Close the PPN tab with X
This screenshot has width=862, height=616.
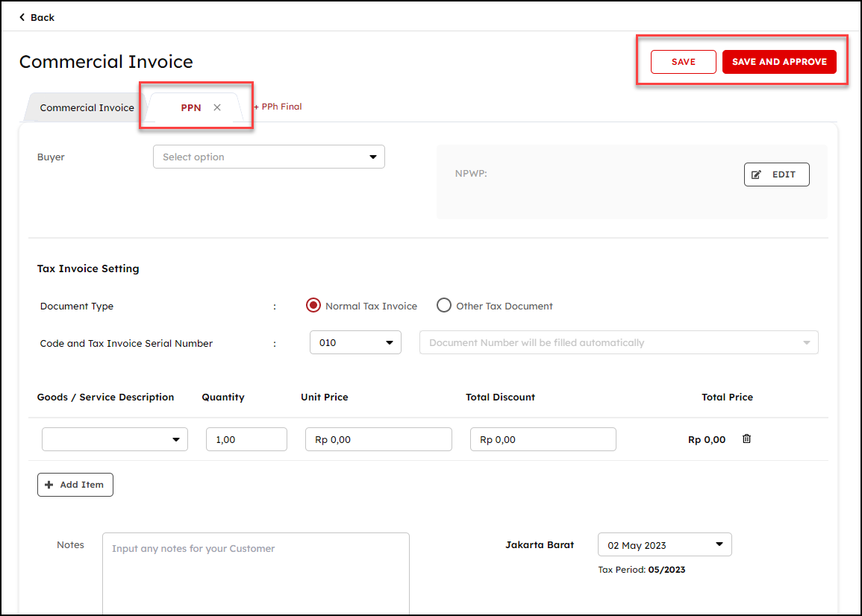217,107
